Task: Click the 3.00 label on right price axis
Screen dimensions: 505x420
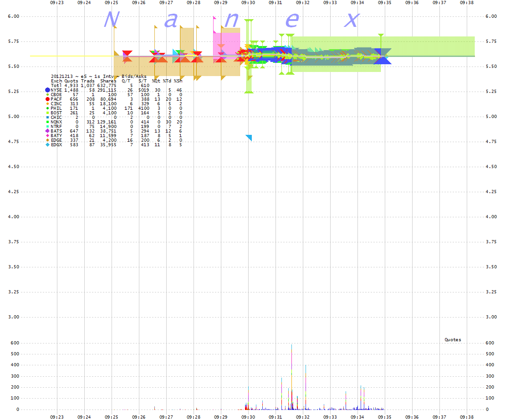Action: [x=491, y=317]
